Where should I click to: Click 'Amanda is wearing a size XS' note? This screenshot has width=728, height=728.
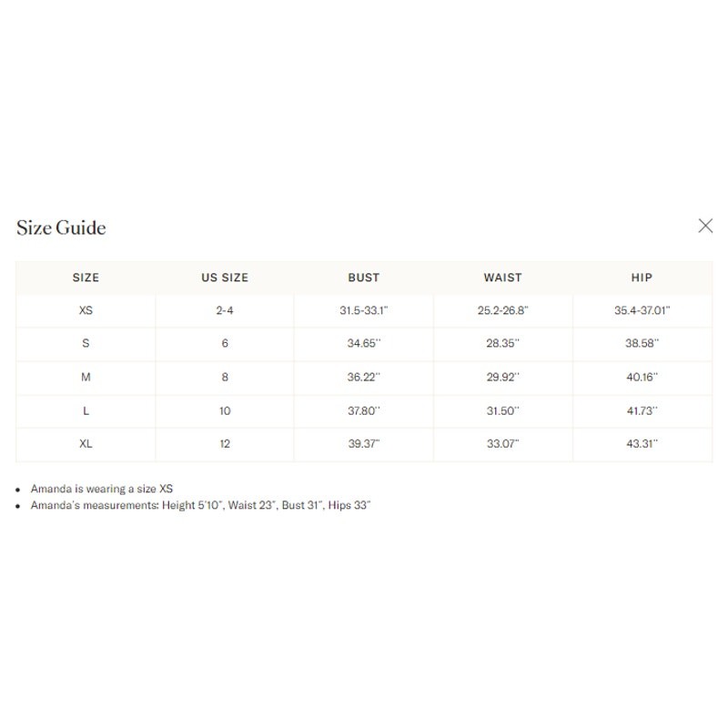pyautogui.click(x=102, y=489)
